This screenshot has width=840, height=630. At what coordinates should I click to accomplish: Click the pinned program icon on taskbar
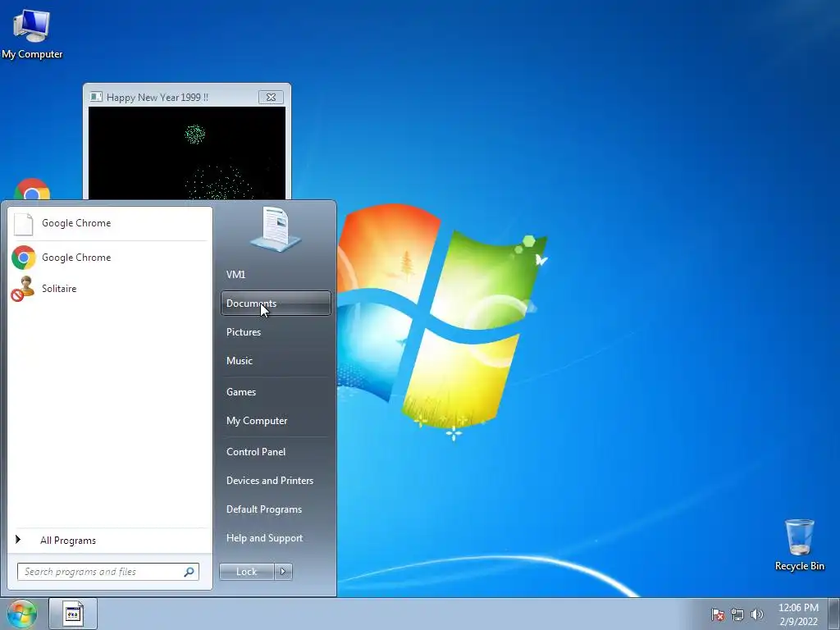(73, 614)
